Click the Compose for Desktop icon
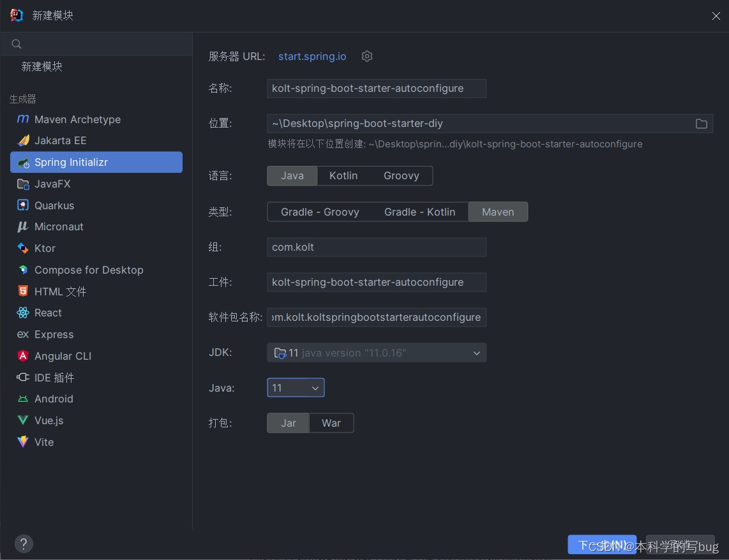Image resolution: width=729 pixels, height=560 pixels. (x=23, y=270)
